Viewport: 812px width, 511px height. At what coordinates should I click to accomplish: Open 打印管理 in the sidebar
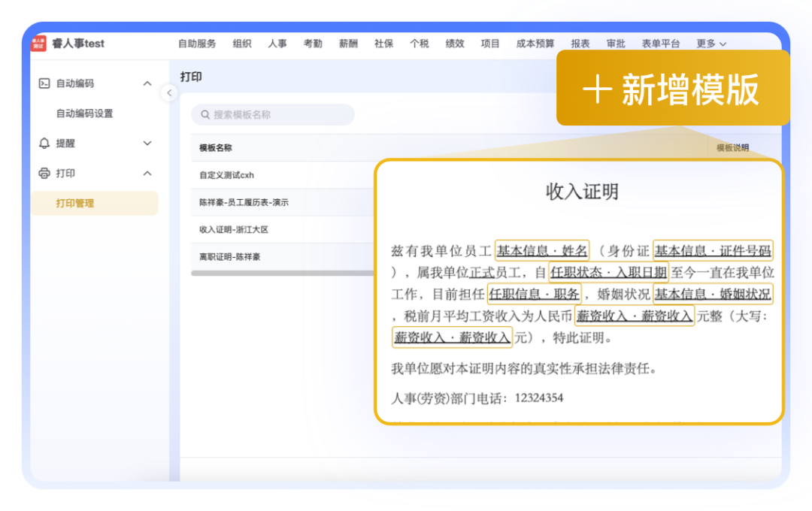[x=75, y=204]
